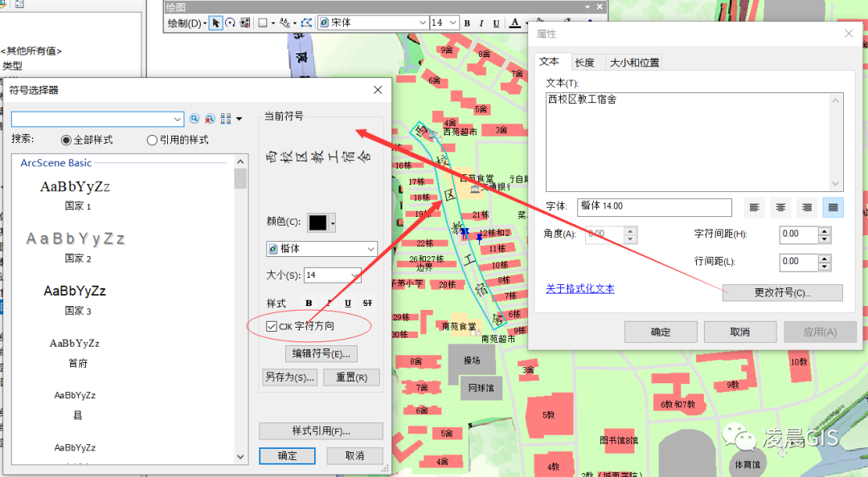Viewport: 868px width, 477px height.
Task: Click the symbol list scroll down arrow
Action: (240, 457)
